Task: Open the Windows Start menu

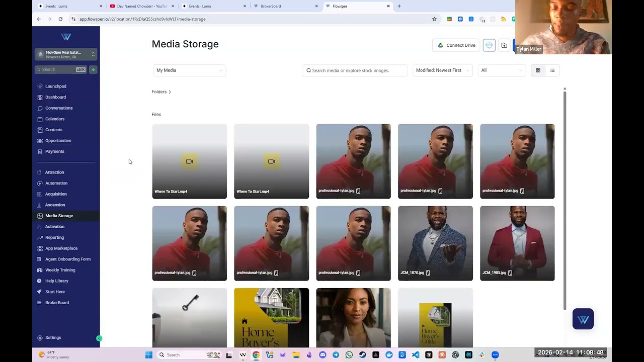Action: coord(149,355)
